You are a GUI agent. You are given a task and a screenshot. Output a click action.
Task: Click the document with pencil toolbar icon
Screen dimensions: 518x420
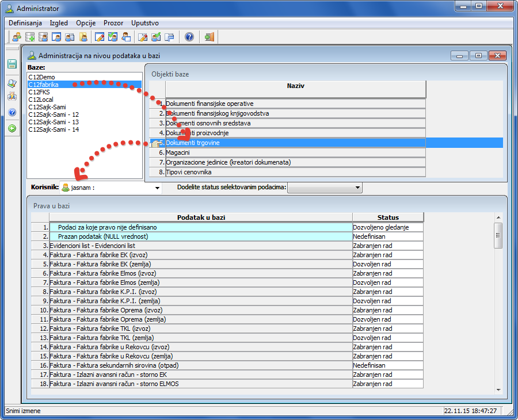[x=143, y=37]
